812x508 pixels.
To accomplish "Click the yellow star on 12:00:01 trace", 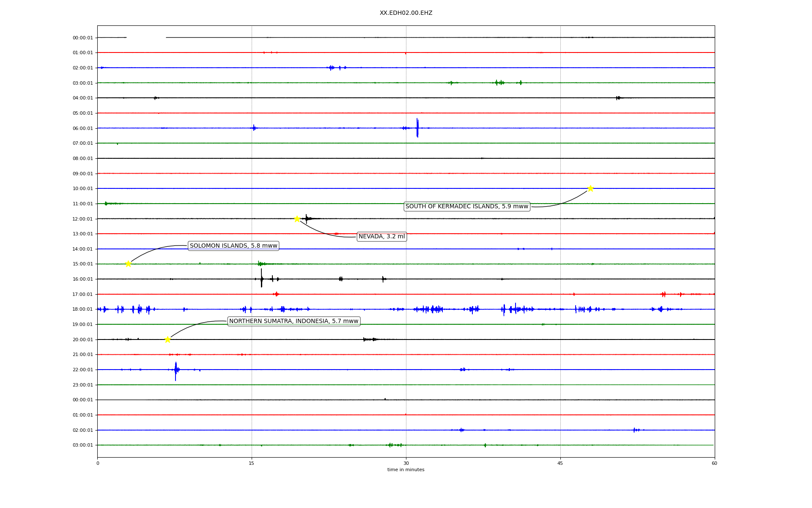I will (x=297, y=219).
